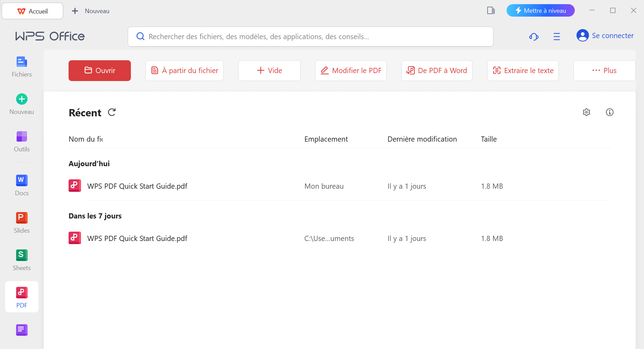Open the Outils sidebar section
The image size is (644, 349).
(21, 142)
